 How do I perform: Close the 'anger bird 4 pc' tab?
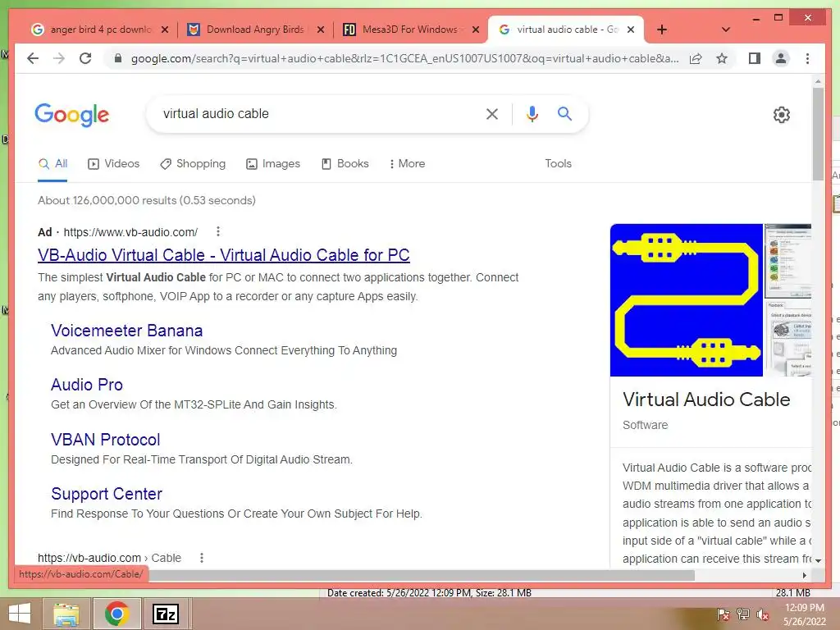(x=165, y=30)
